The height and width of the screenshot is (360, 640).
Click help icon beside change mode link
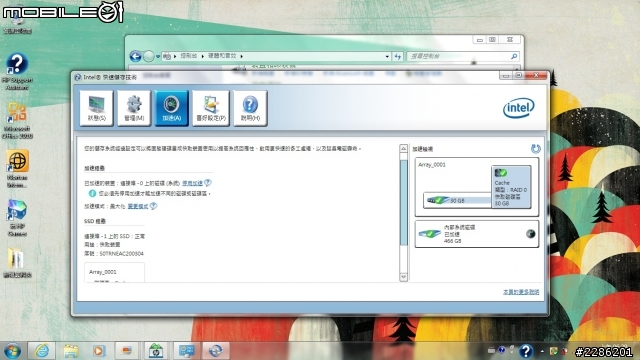pos(153,206)
